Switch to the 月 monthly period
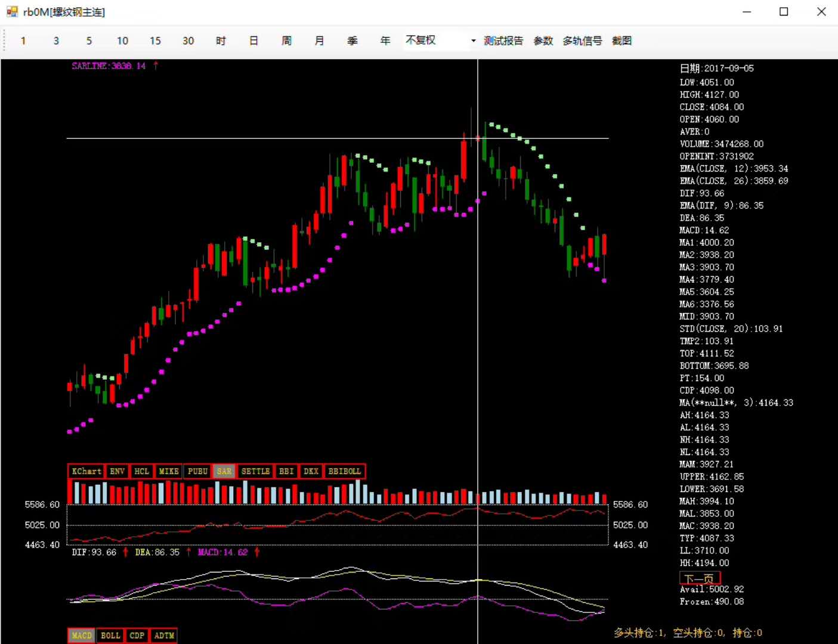Screen dimensions: 838x644 coord(319,41)
